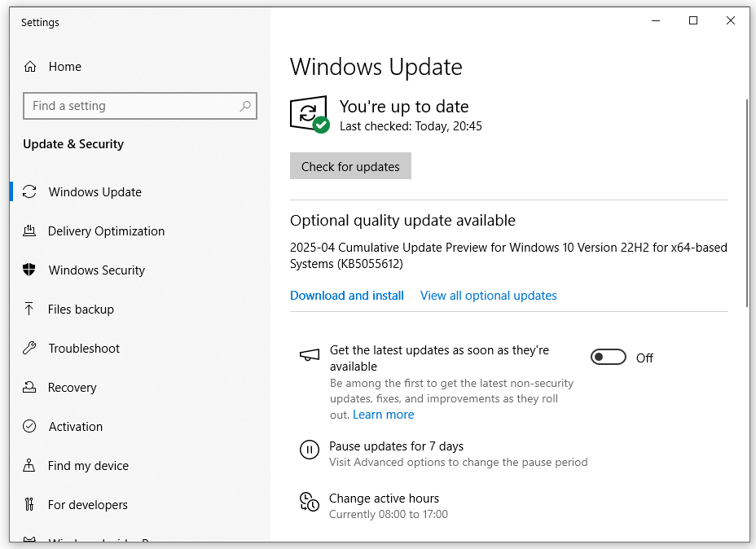Click 'Optional quality update available' heading
Viewport: 756px width, 549px height.
pyautogui.click(x=402, y=220)
